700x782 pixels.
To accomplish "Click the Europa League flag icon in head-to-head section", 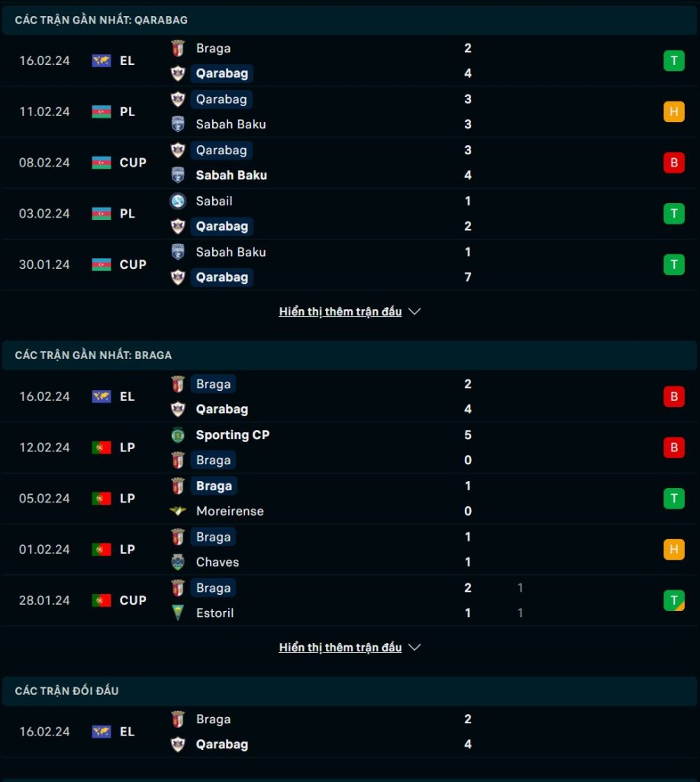I will [102, 732].
